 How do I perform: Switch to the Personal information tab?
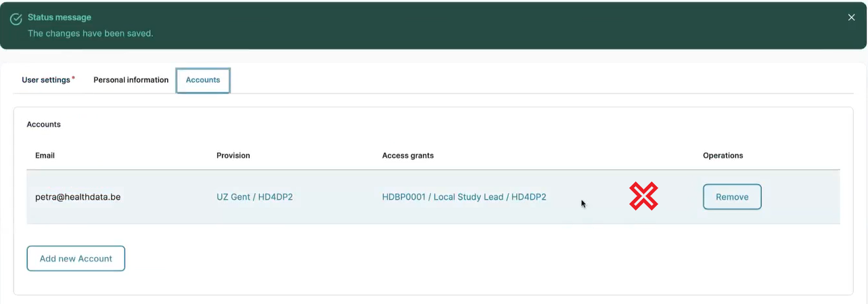coord(131,80)
